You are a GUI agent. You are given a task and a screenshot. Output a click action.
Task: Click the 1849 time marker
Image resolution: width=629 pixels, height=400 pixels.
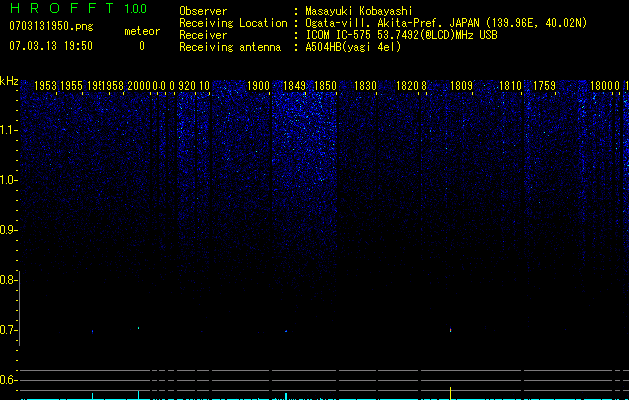(x=294, y=85)
